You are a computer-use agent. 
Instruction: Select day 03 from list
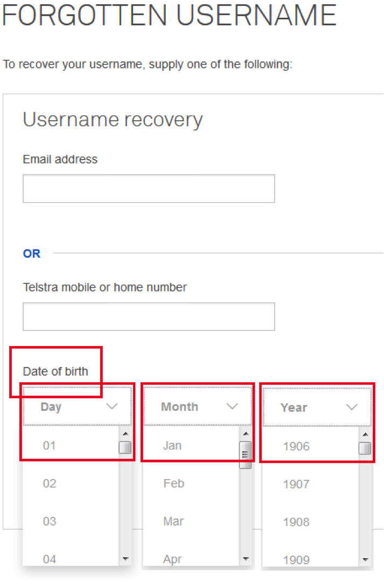(50, 521)
